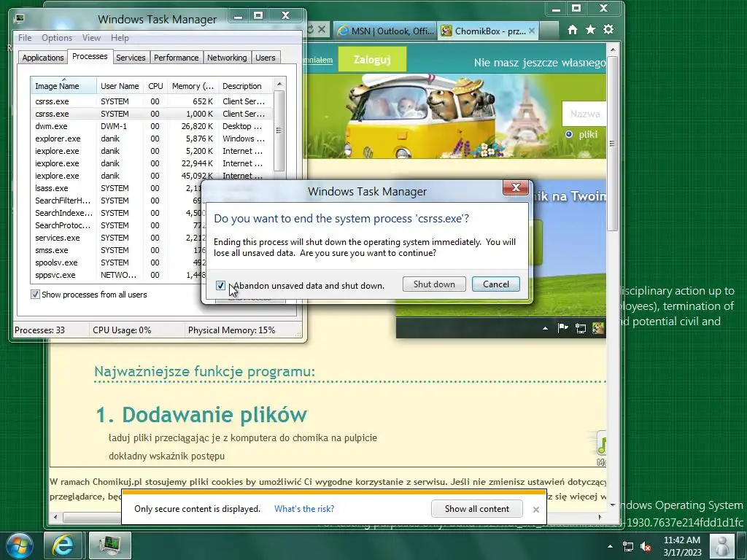This screenshot has height=560, width=747.
Task: Click the user avatar on taskbar
Action: [722, 546]
